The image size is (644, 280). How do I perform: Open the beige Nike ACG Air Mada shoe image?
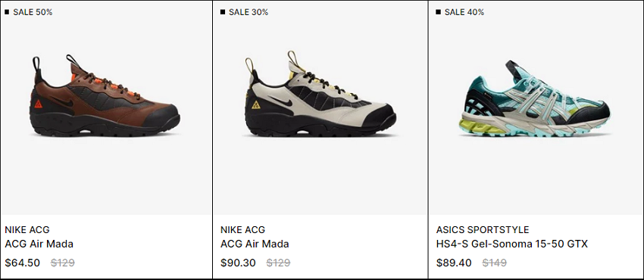point(320,94)
